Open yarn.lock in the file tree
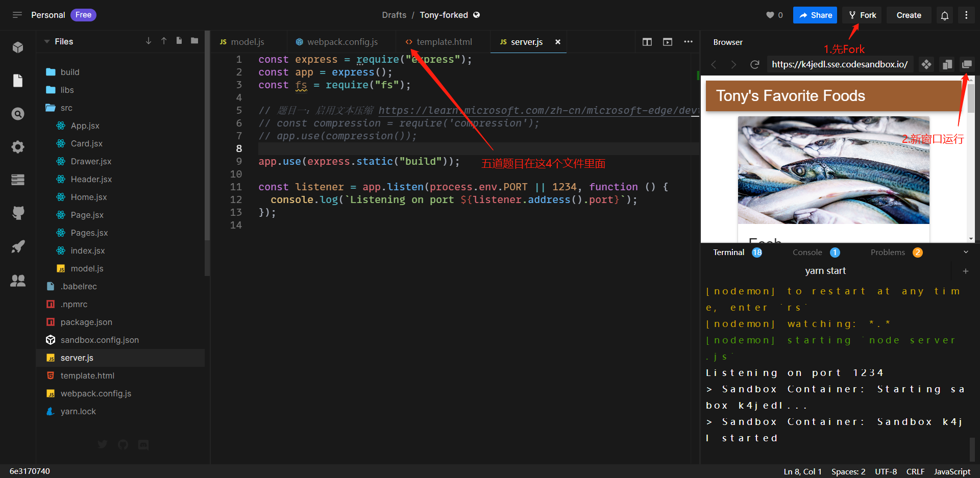This screenshot has width=980, height=478. 78,411
